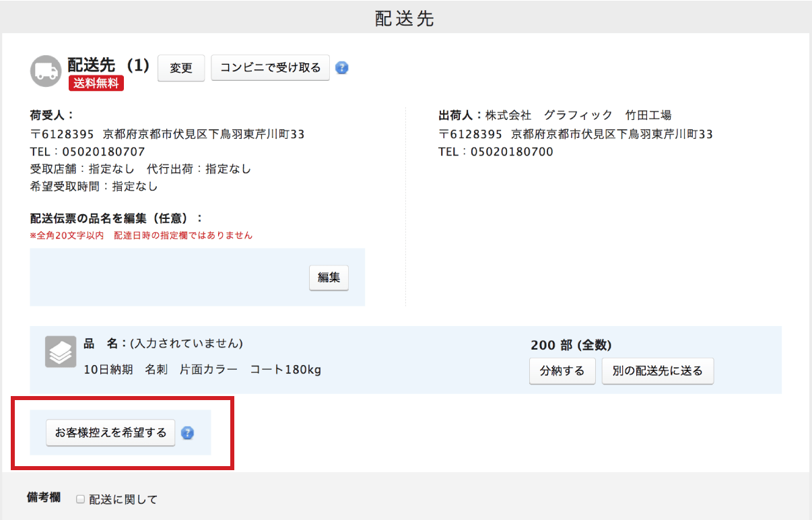
Task: Click the red 送料無料 badge
Action: tap(96, 84)
